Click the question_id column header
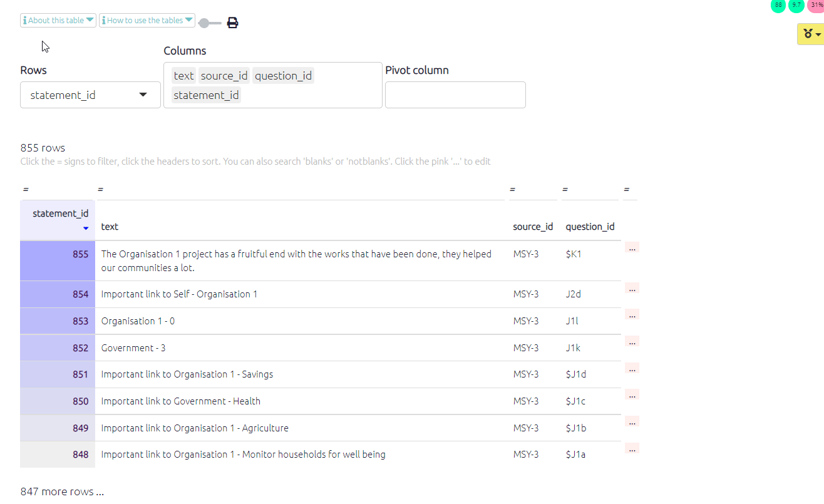The width and height of the screenshot is (824, 504). tap(589, 227)
